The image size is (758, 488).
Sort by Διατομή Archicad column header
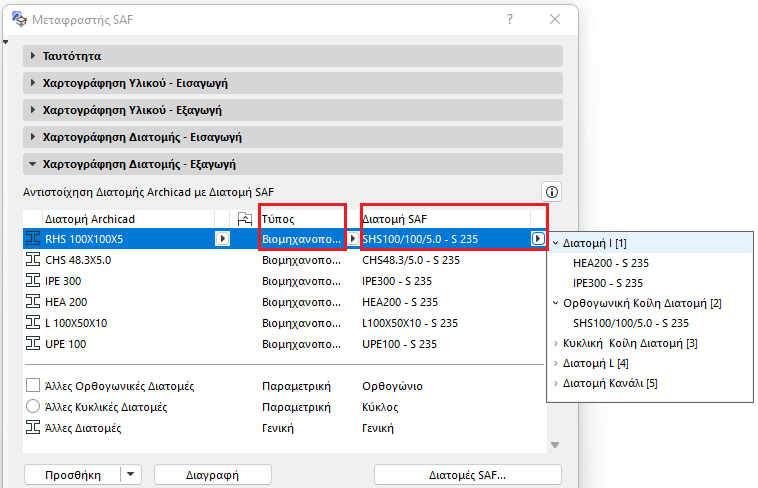coord(129,219)
